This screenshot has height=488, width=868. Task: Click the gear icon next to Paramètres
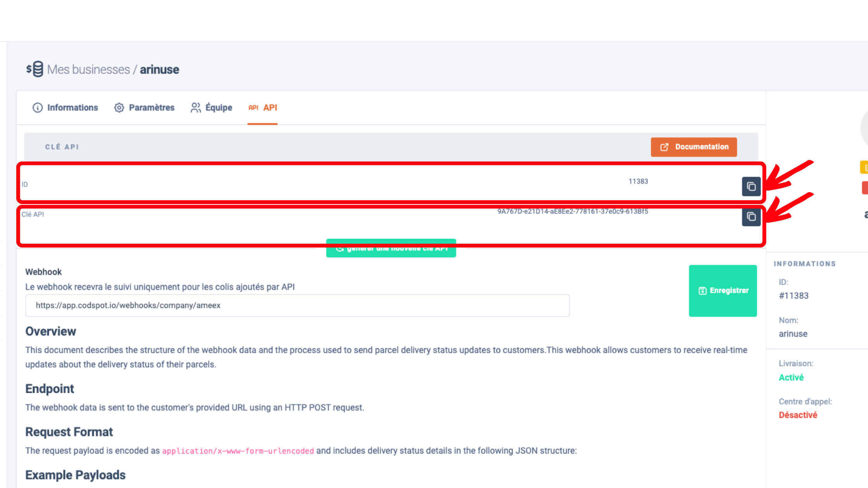[119, 108]
